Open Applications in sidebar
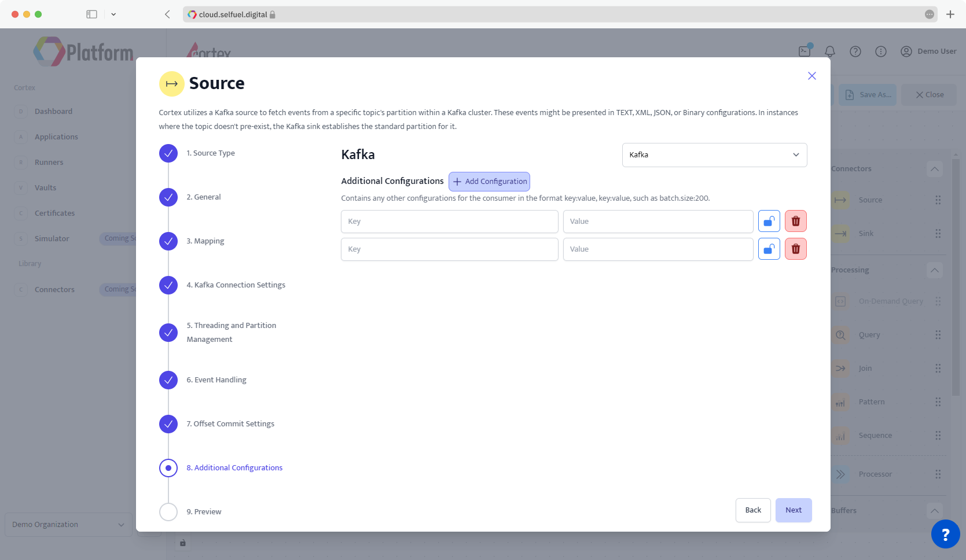 56,137
